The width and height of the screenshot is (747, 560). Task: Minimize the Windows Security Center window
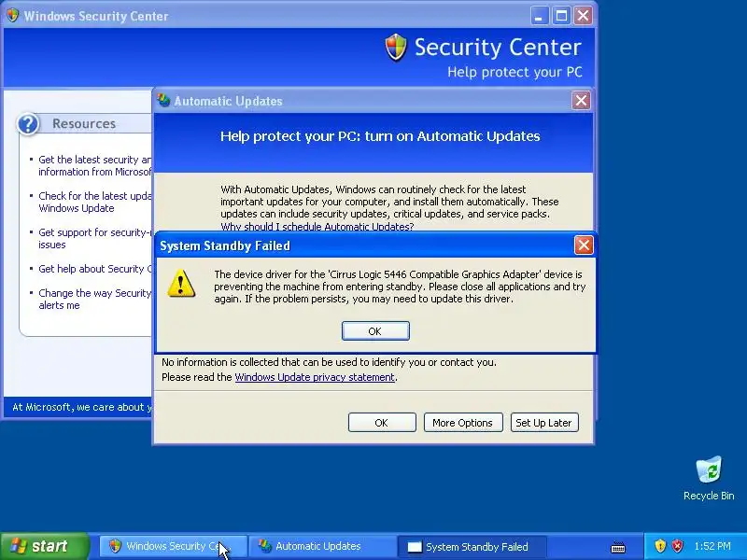[540, 16]
